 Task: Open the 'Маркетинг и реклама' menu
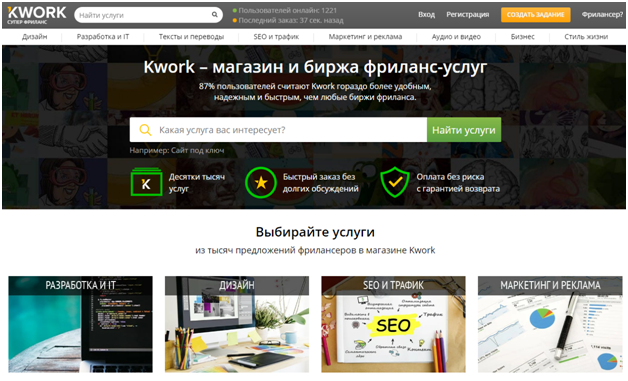click(365, 37)
